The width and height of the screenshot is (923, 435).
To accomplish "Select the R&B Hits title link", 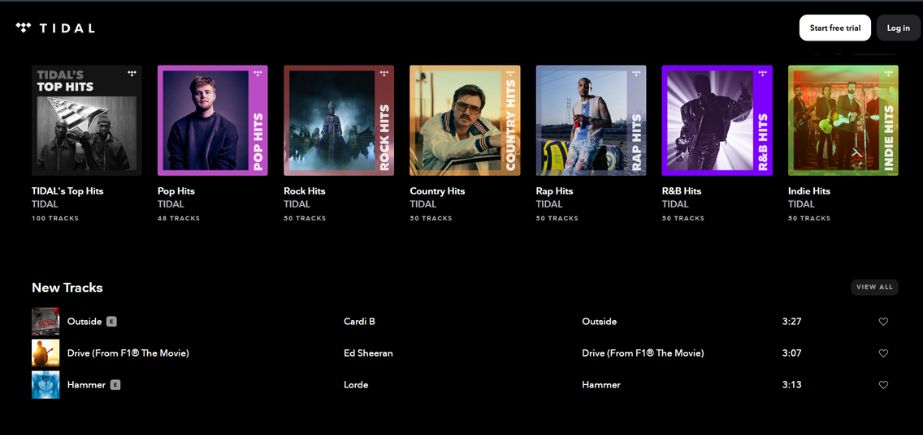I will pyautogui.click(x=682, y=191).
